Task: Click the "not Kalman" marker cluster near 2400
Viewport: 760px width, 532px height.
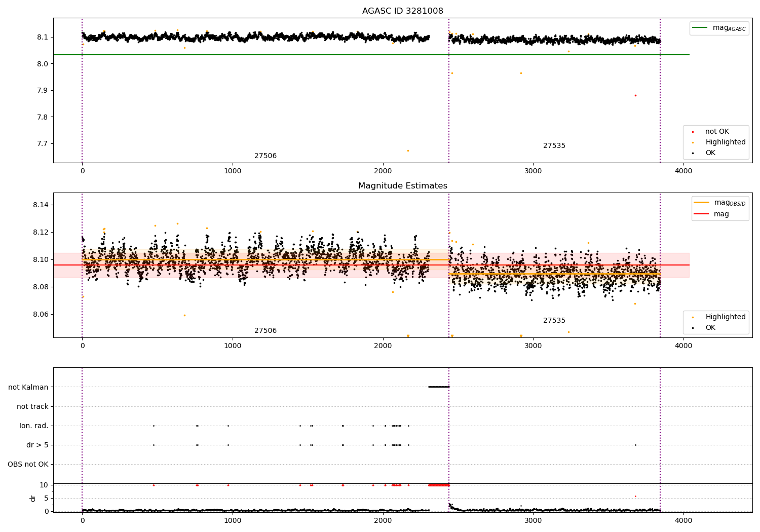Action: pos(439,387)
